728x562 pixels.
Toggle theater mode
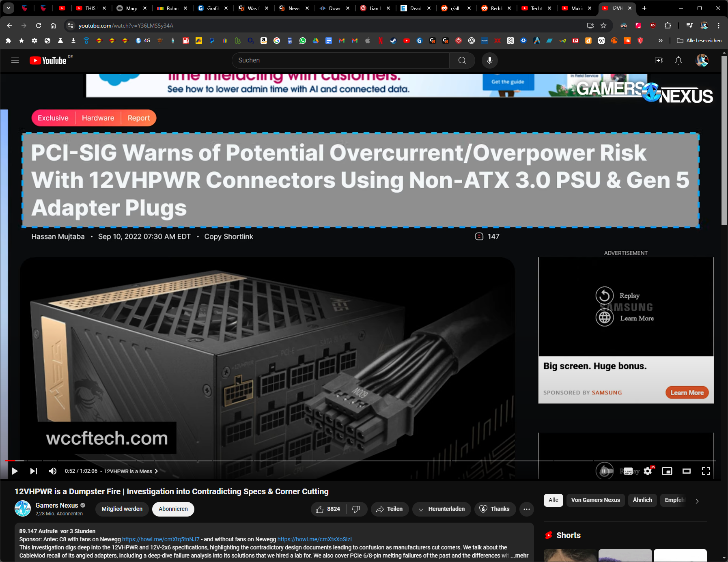687,471
